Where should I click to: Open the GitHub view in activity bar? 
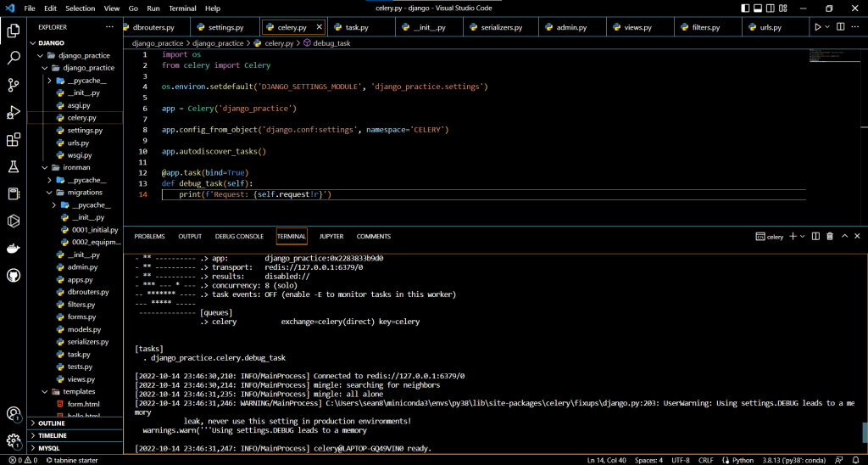(14, 276)
